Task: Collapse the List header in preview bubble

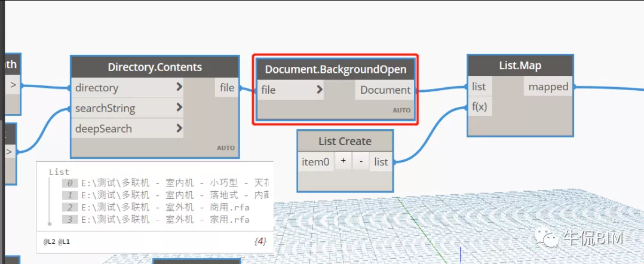Action: point(59,172)
